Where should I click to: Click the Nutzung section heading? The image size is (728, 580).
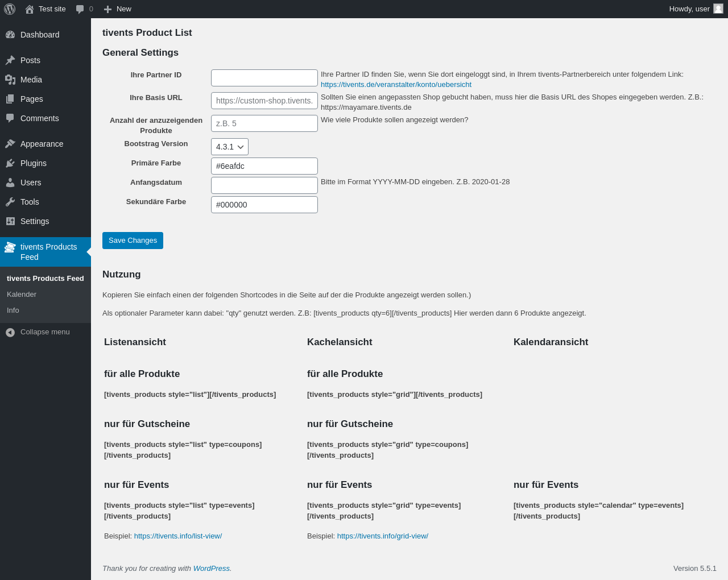click(122, 275)
